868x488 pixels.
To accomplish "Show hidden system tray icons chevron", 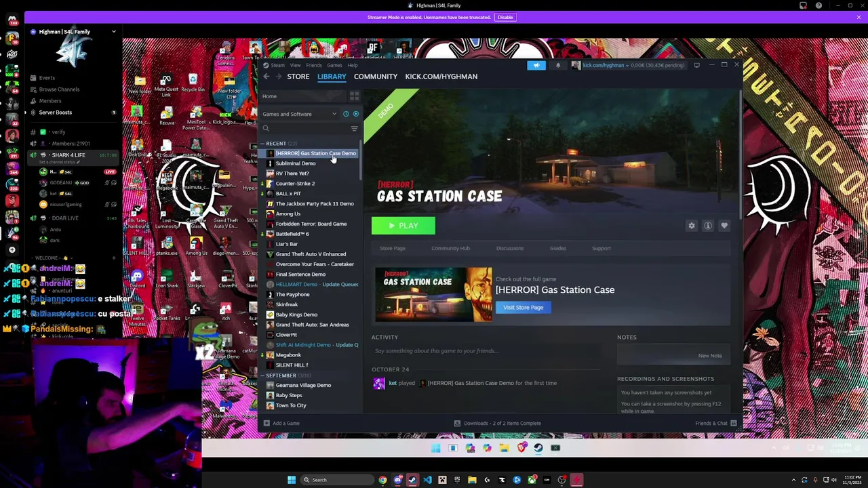I will click(793, 480).
